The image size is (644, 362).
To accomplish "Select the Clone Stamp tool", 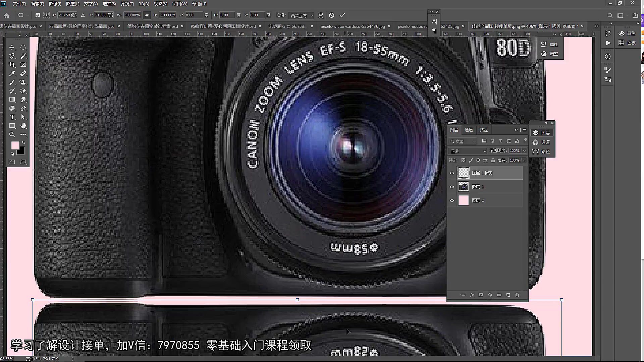I will [x=23, y=82].
